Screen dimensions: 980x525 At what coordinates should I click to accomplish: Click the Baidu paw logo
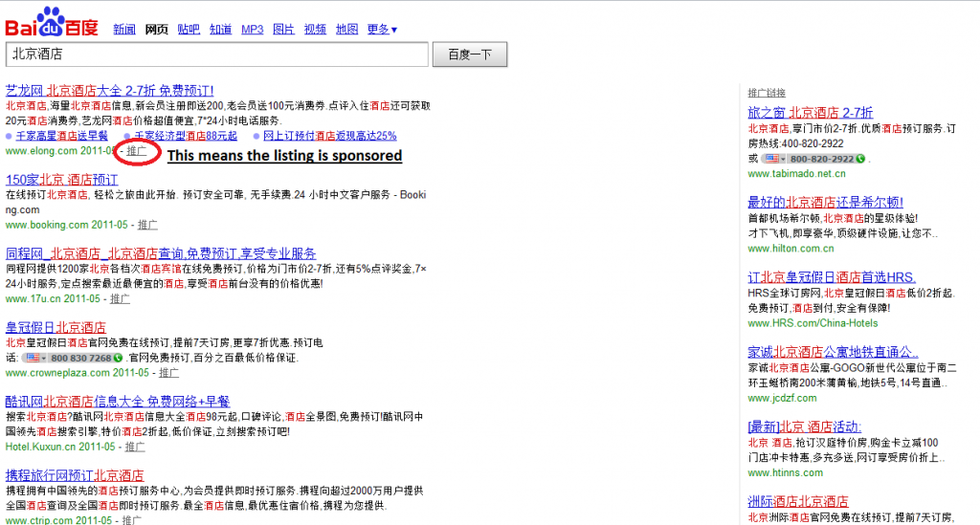[x=52, y=21]
